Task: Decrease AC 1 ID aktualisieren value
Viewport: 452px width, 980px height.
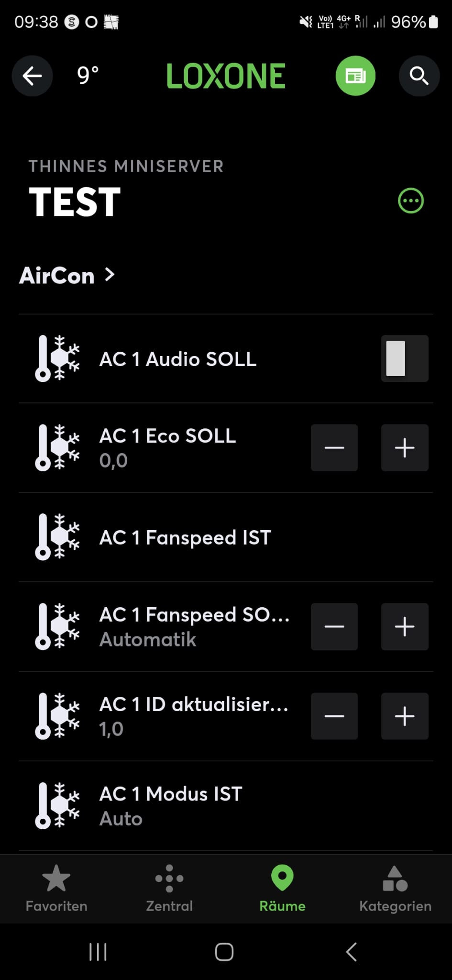Action: coord(334,716)
